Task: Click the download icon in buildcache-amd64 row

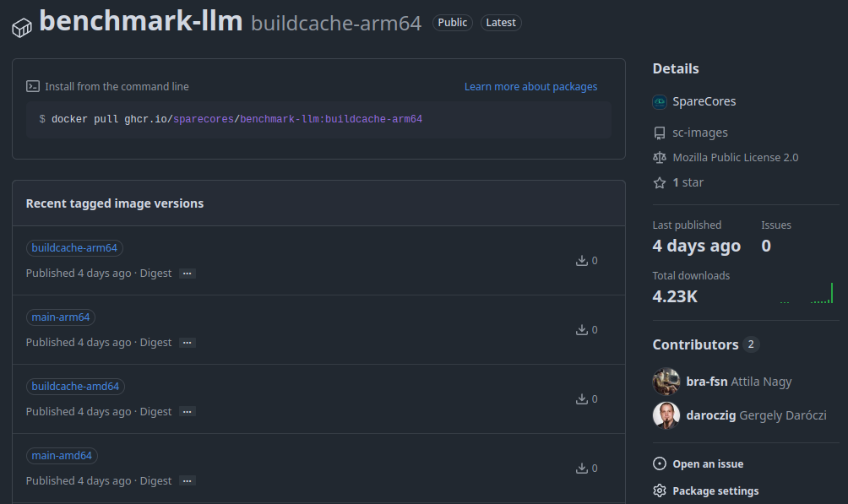Action: [x=582, y=399]
